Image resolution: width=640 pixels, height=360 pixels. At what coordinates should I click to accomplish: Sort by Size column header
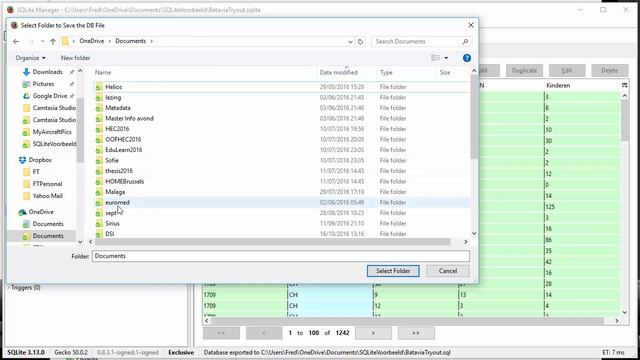point(445,72)
